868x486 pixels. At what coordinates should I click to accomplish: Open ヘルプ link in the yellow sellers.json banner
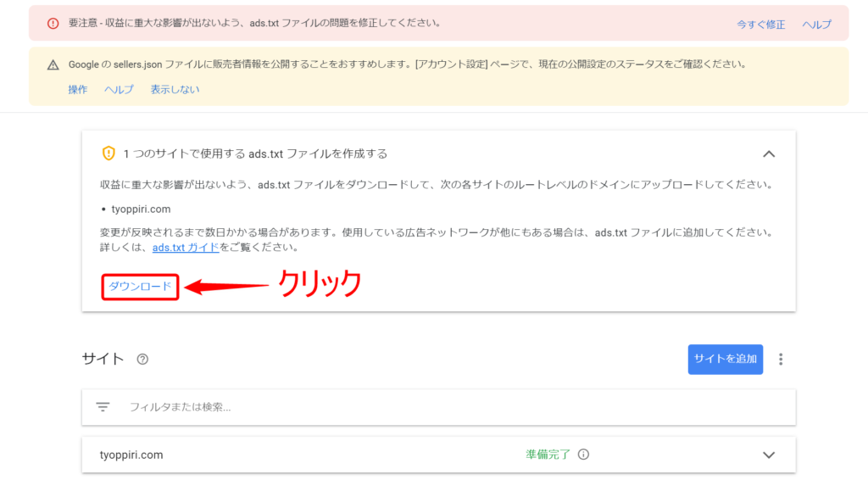[119, 89]
